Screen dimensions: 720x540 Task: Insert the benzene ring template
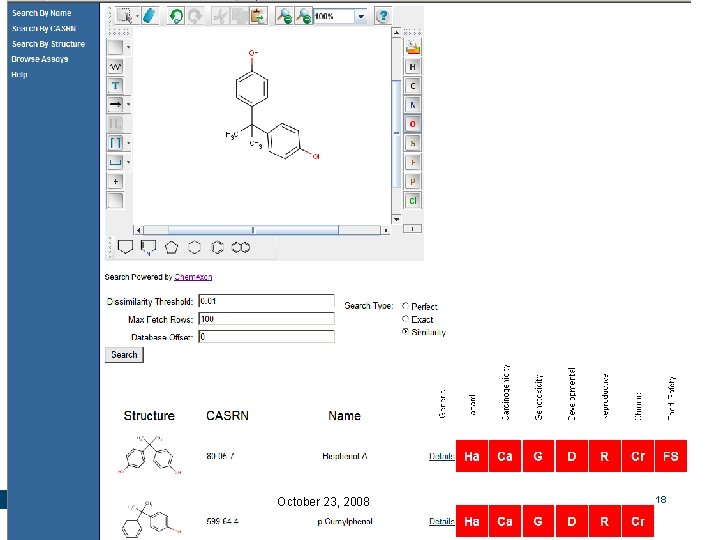(x=218, y=248)
